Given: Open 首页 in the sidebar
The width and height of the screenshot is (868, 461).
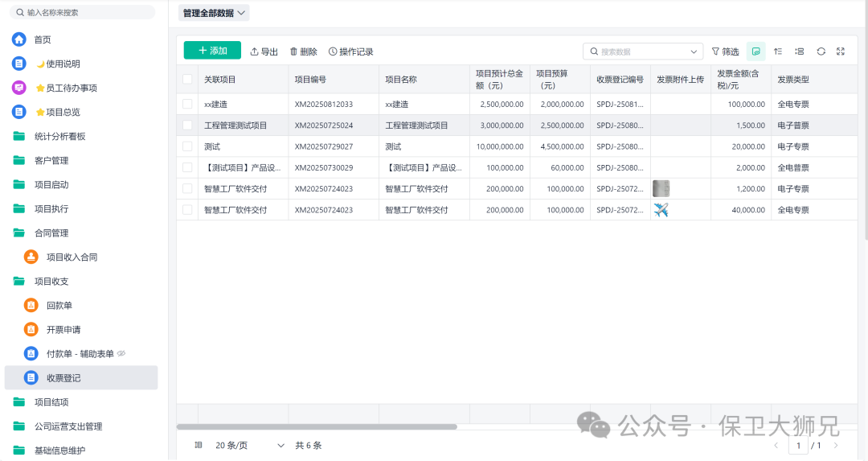Looking at the screenshot, I should tap(43, 39).
